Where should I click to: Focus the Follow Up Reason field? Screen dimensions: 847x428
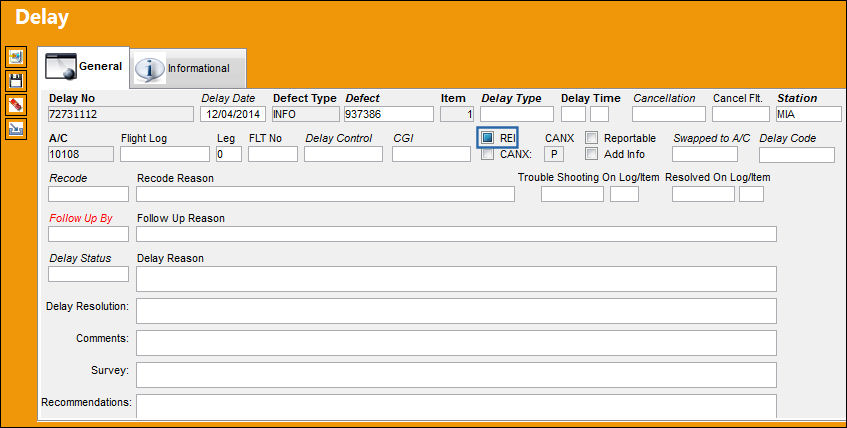pyautogui.click(x=456, y=234)
